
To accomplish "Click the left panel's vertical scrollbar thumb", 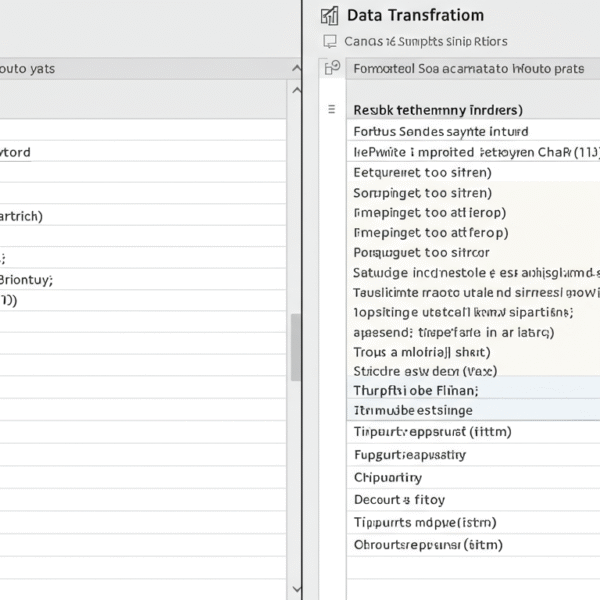I will click(295, 347).
